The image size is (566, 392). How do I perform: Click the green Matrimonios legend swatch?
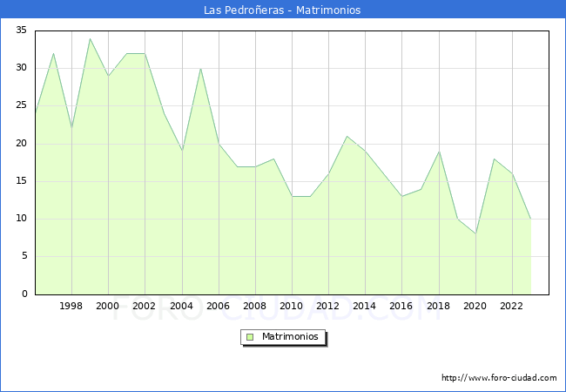(250, 336)
